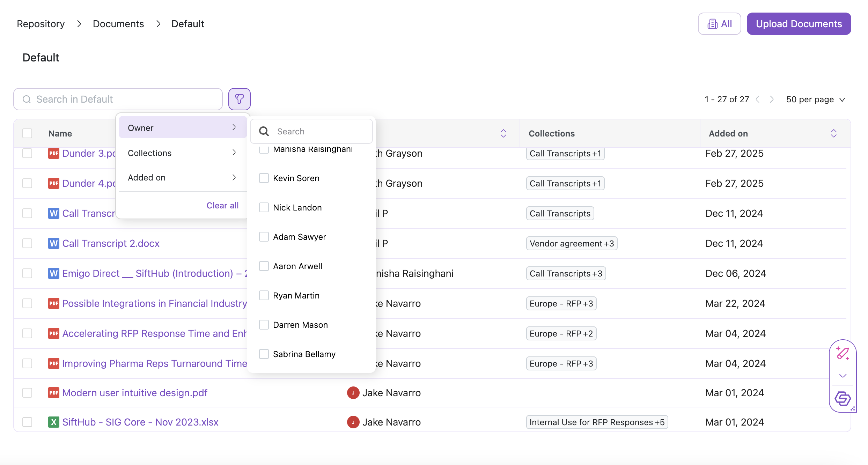Viewport: 868px width, 465px height.
Task: Click the Upload Documents button
Action: pos(799,24)
